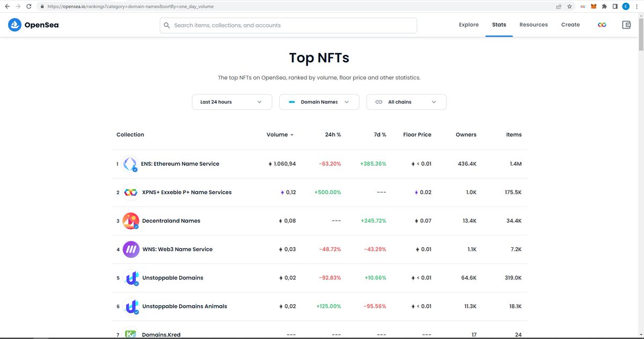Click the XPNS+ Exxeble collection logo
The width and height of the screenshot is (644, 339).
(130, 192)
